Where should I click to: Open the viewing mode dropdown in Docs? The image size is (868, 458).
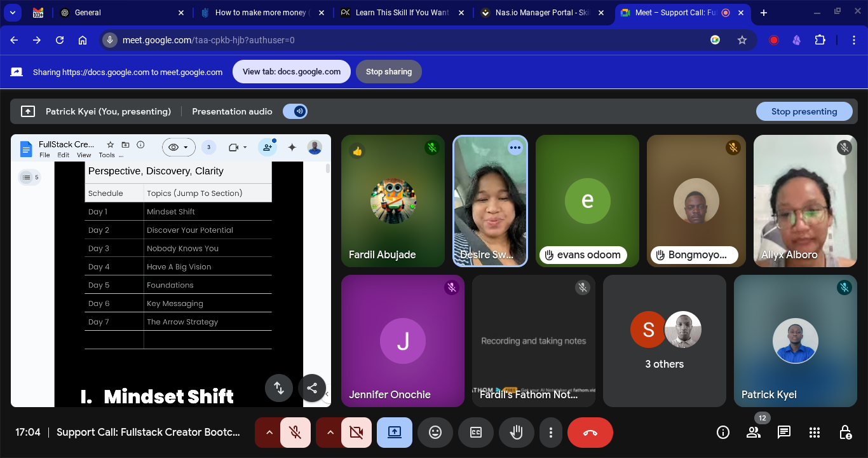point(179,147)
